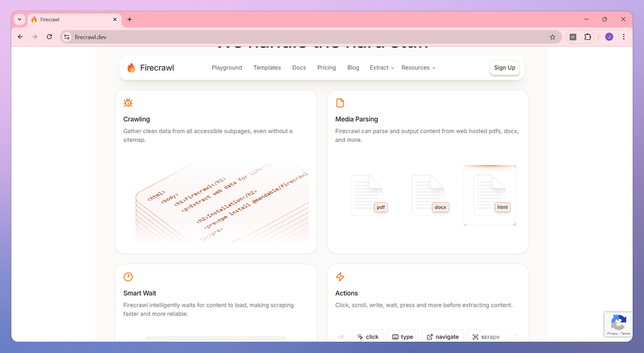Click the Smart Wait heading
This screenshot has width=644, height=353.
click(140, 293)
